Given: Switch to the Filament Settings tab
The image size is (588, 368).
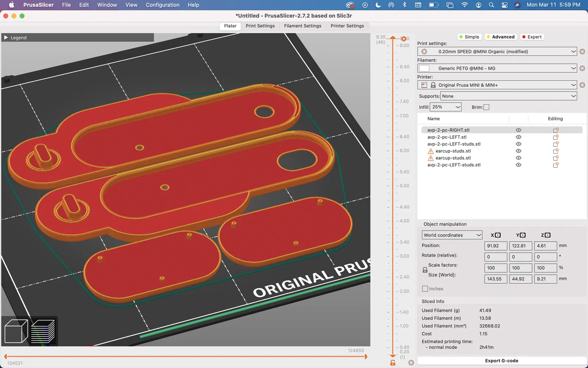Looking at the screenshot, I should tap(302, 26).
